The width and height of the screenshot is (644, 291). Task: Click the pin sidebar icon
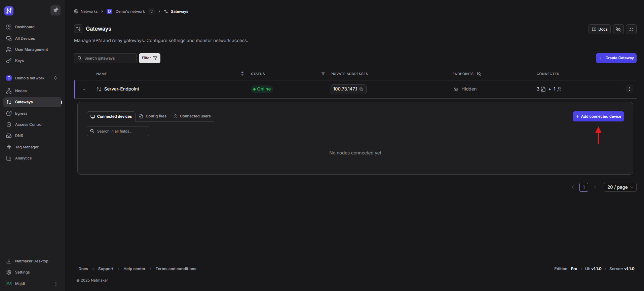[x=55, y=10]
